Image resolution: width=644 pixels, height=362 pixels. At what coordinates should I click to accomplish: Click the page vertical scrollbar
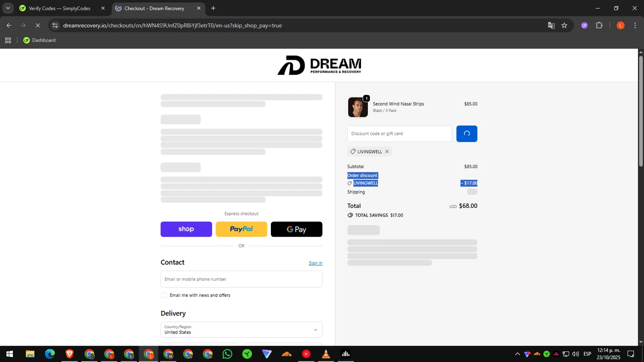click(641, 111)
